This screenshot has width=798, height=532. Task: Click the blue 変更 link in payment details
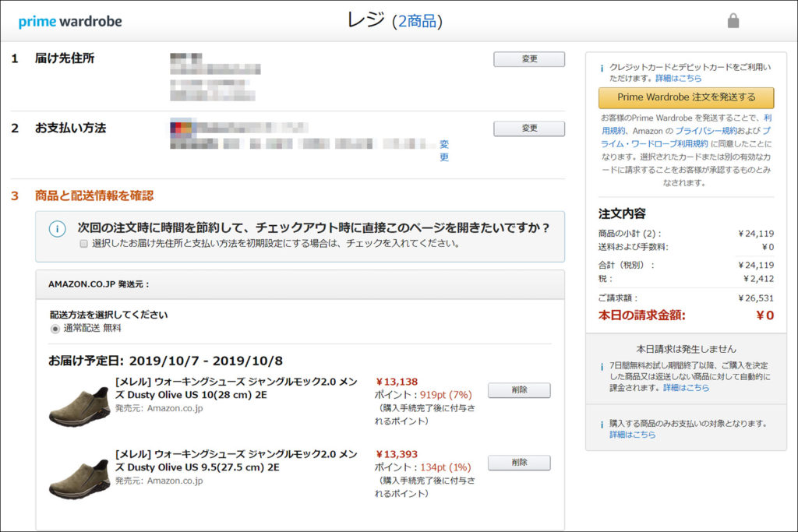(x=443, y=150)
